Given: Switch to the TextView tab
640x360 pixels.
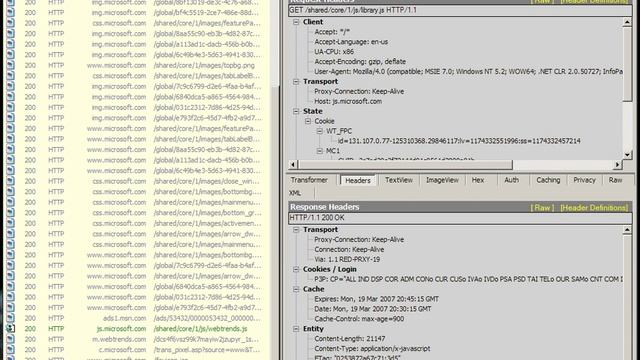Looking at the screenshot, I should coord(399,180).
